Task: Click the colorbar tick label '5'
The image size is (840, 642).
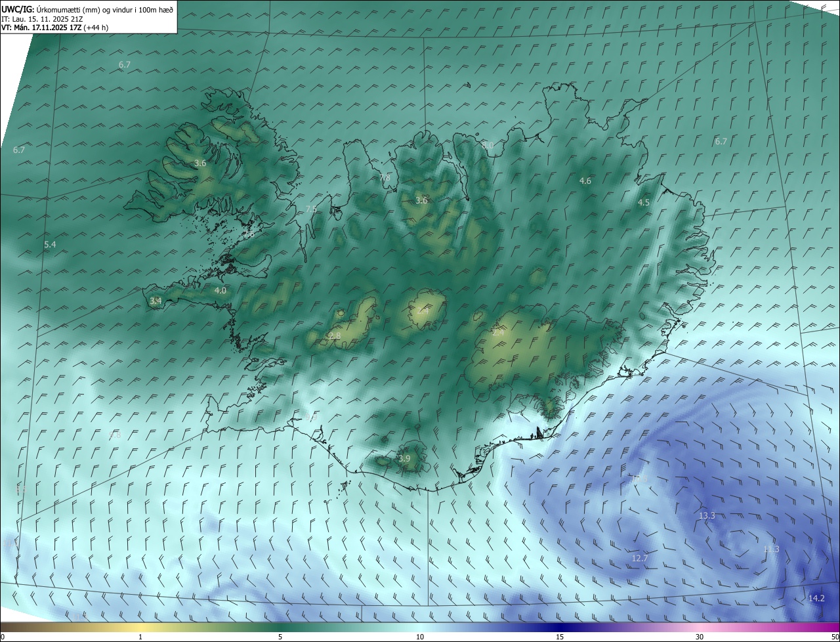Action: (x=280, y=637)
